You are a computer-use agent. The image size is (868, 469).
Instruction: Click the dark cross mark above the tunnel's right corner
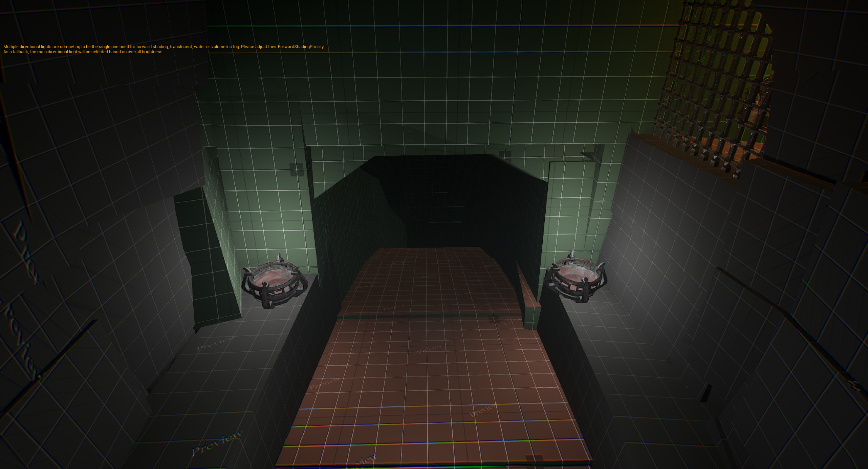[507, 155]
